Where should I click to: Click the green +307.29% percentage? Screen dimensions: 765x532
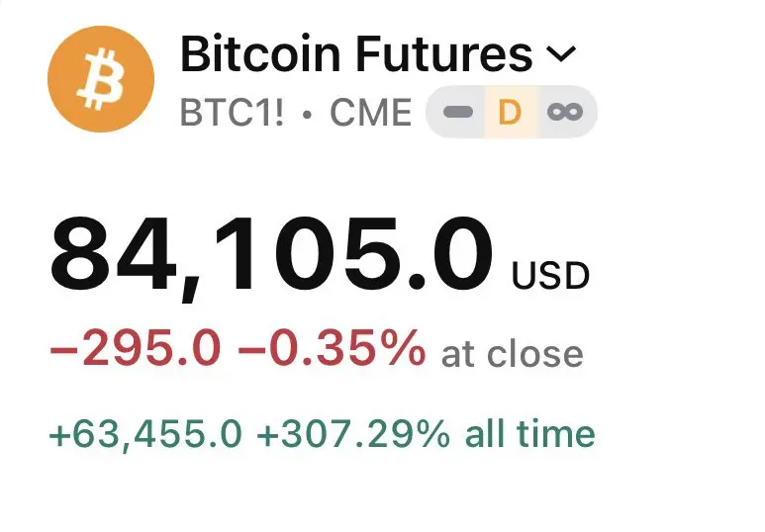coord(353,433)
